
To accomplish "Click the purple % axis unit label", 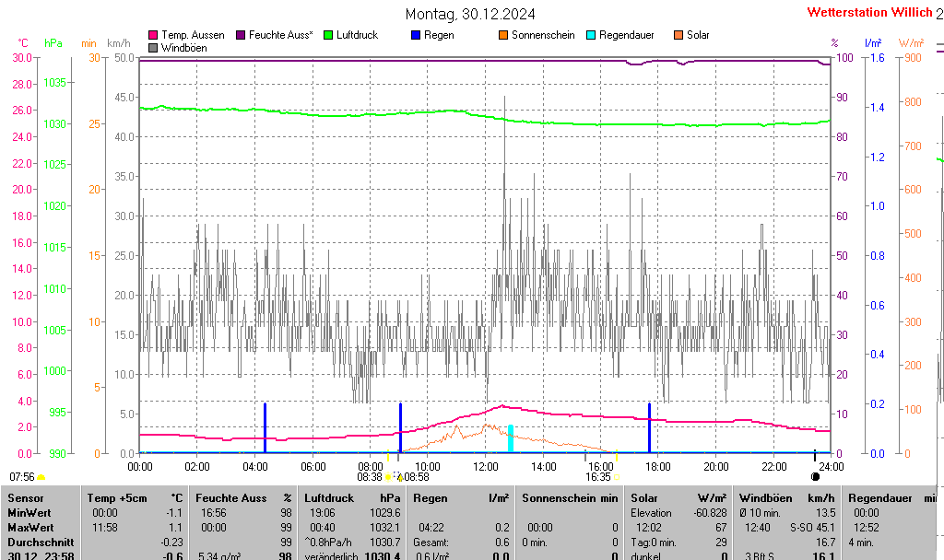I will (834, 43).
